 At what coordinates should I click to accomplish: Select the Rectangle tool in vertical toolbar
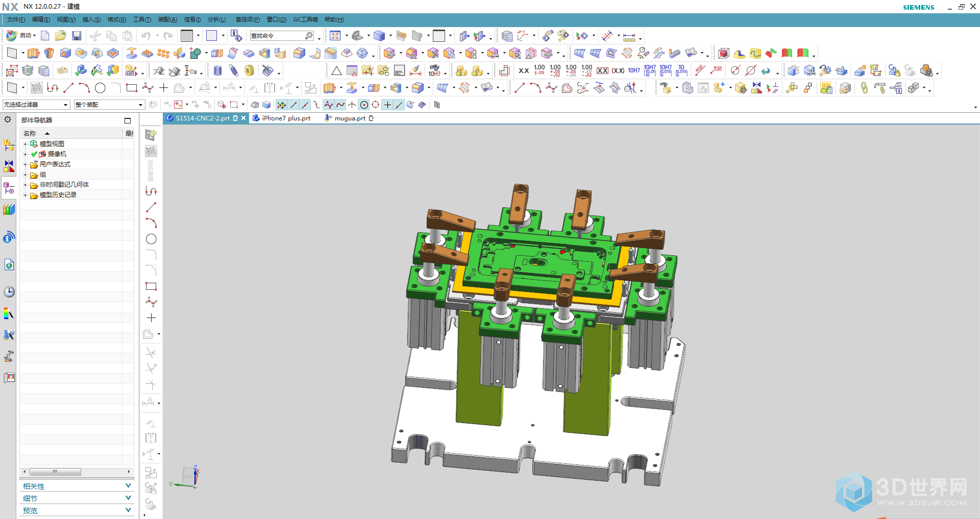pyautogui.click(x=151, y=286)
